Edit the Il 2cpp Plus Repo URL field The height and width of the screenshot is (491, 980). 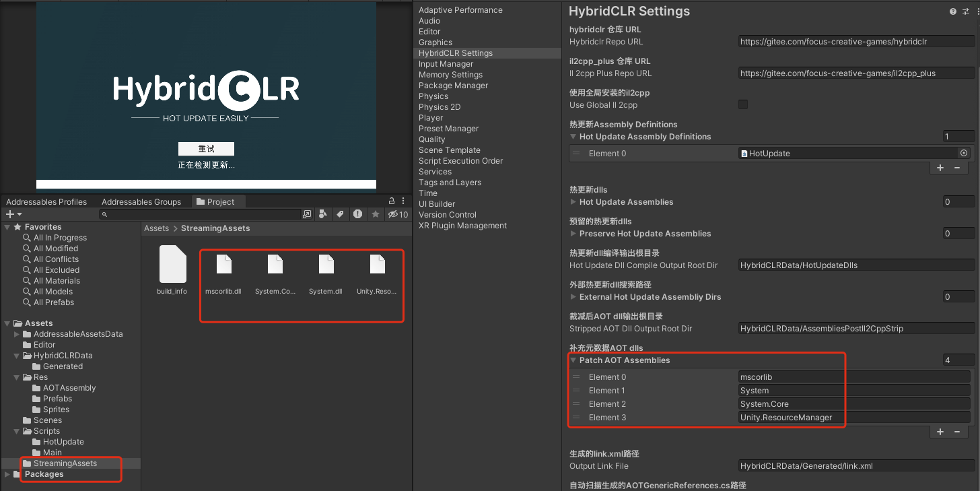856,73
